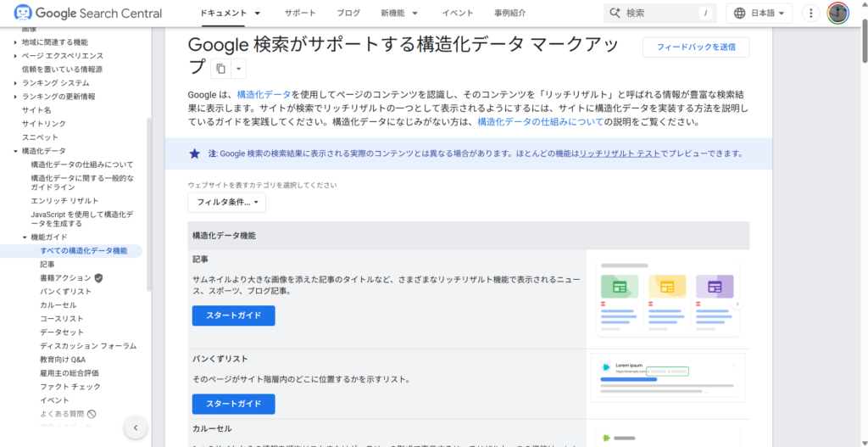868x447 pixels.
Task: Select サイト名 in sidebar
Action: coord(36,109)
